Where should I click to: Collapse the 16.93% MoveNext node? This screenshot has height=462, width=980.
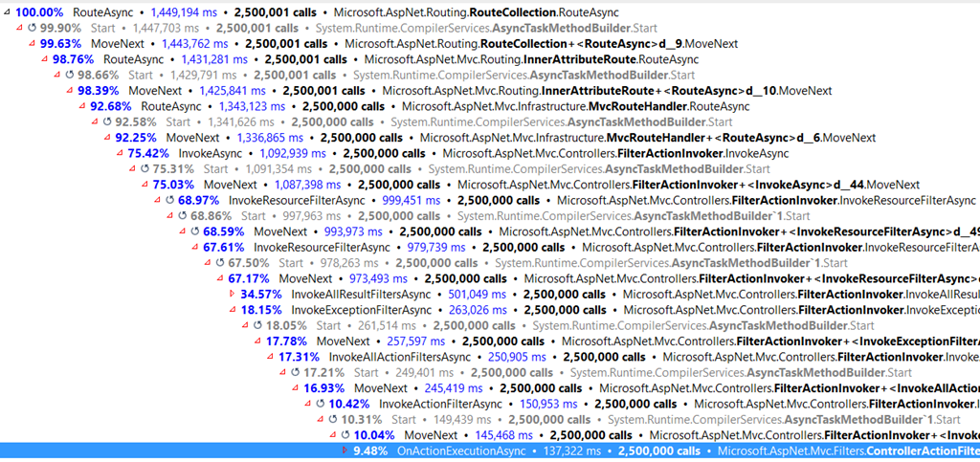click(295, 388)
